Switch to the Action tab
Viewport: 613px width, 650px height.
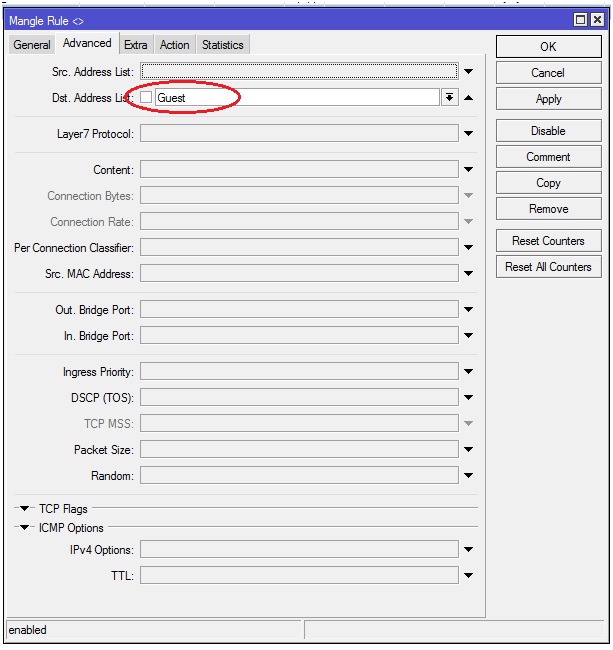point(174,45)
